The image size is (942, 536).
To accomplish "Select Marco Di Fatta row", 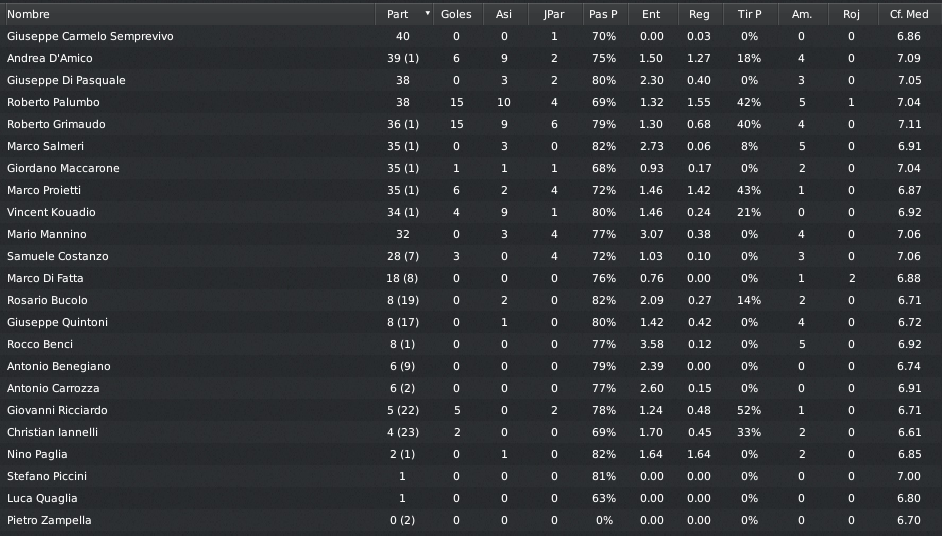I will click(x=471, y=278).
